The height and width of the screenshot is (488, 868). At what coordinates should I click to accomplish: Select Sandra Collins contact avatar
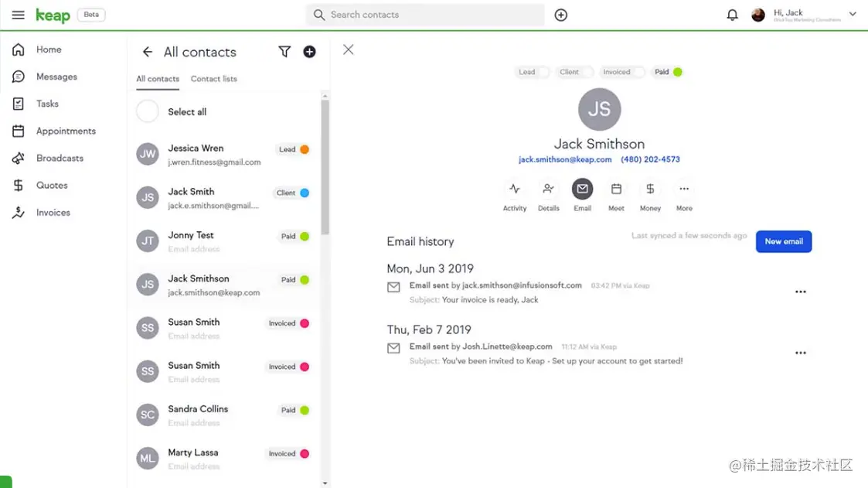(148, 415)
